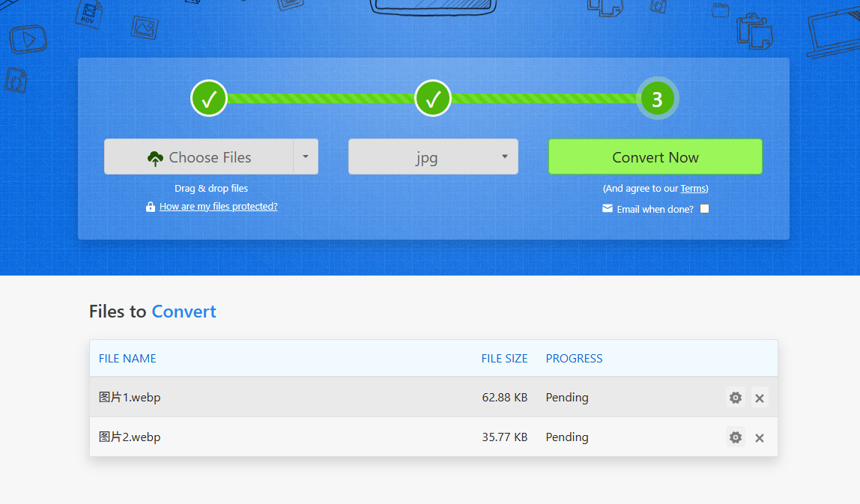
Task: Open How are my files protected link
Action: (x=218, y=206)
